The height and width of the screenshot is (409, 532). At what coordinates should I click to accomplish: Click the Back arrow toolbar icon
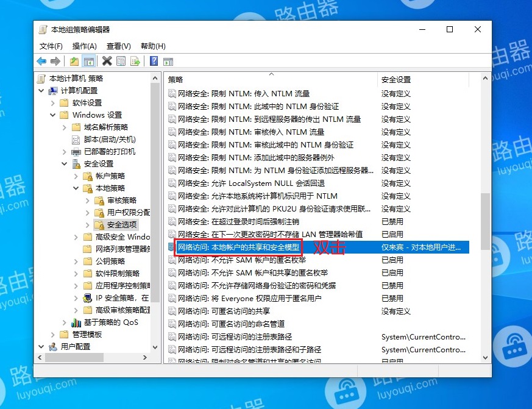[41, 62]
